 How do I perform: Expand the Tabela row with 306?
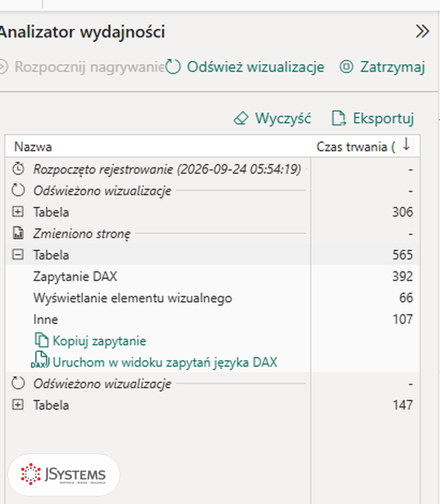click(18, 211)
